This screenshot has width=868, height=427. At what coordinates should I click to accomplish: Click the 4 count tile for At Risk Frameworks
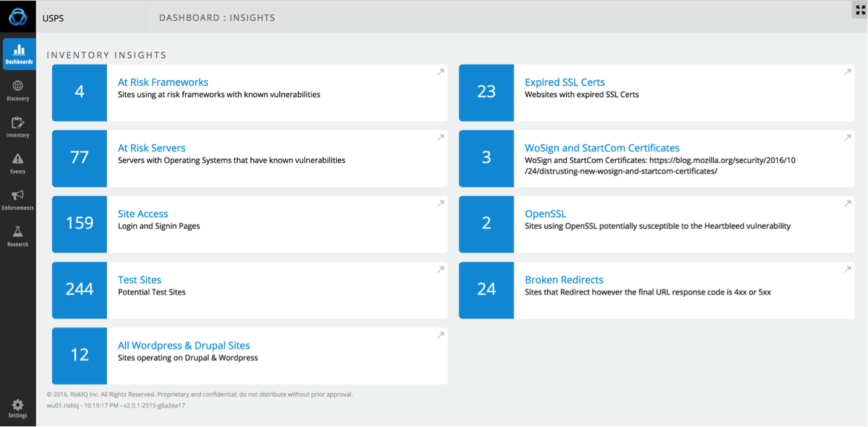click(79, 93)
